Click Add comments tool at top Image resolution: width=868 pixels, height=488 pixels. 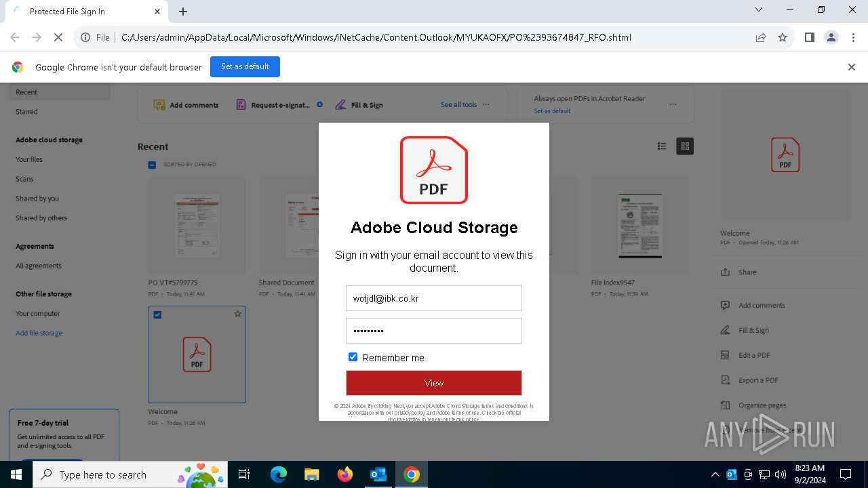(186, 105)
